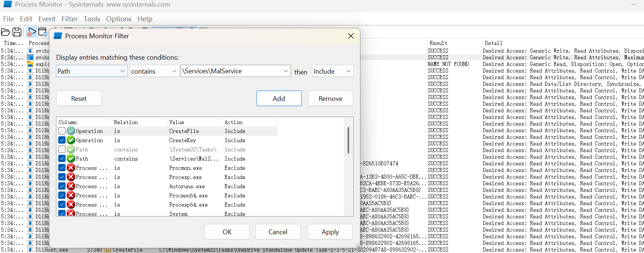The height and width of the screenshot is (253, 644).
Task: Click the Cancel button
Action: pos(278,232)
